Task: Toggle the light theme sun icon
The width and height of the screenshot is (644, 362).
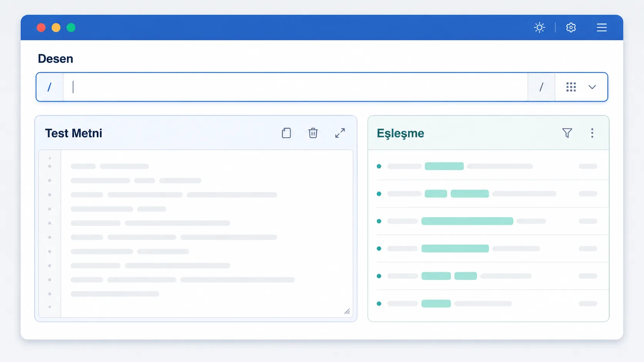Action: click(539, 28)
